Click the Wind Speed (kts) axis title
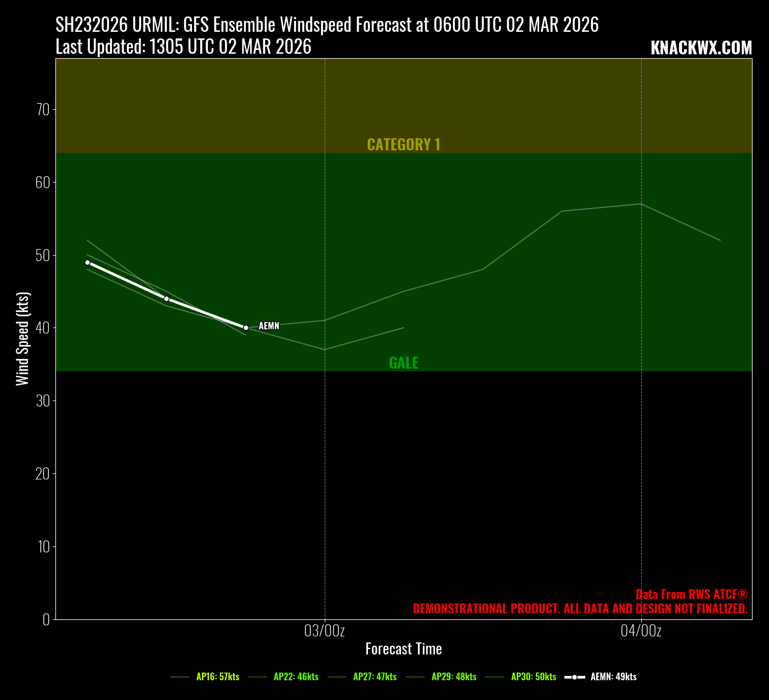This screenshot has width=769, height=700. click(22, 339)
